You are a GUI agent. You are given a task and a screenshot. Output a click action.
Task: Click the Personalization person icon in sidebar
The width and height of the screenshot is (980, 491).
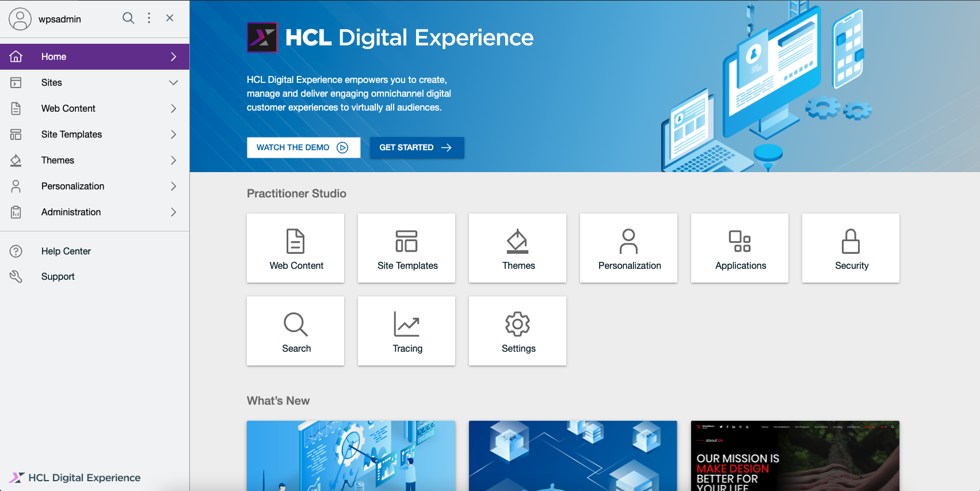point(16,186)
